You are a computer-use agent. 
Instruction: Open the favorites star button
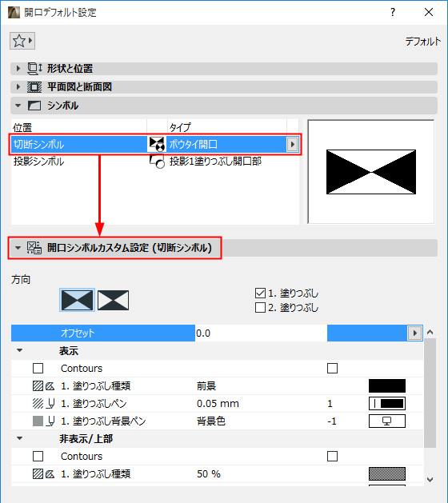tap(22, 41)
